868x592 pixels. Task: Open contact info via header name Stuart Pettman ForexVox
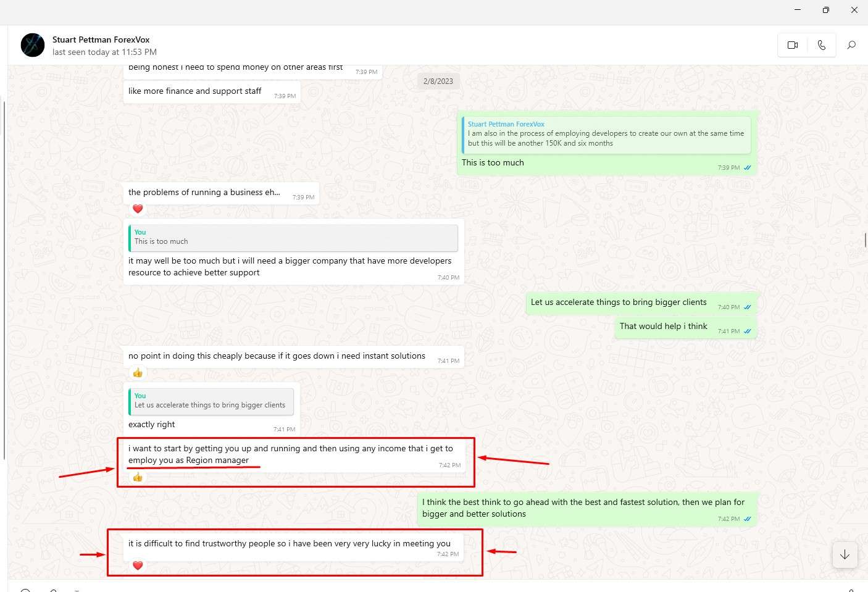(101, 40)
